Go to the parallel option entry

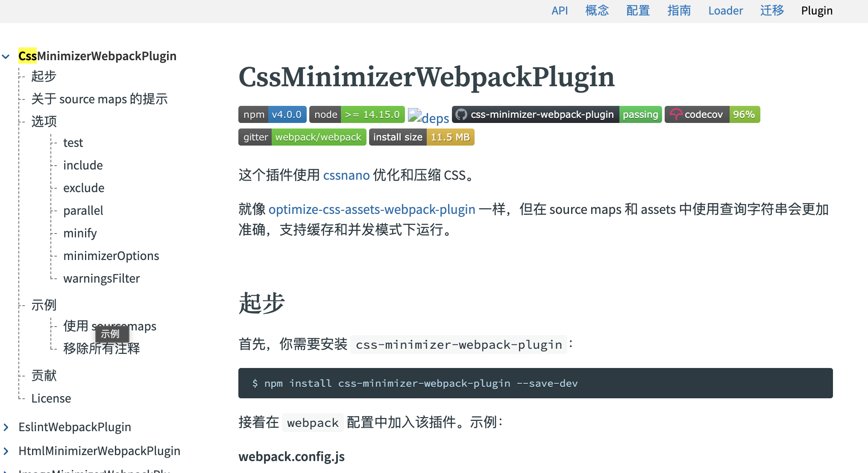[x=83, y=210]
